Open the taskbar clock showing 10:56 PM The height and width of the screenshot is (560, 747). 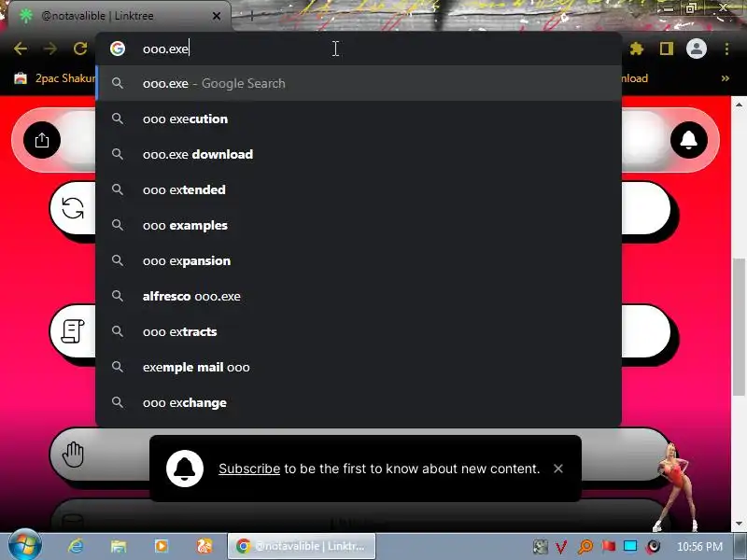[x=699, y=547]
